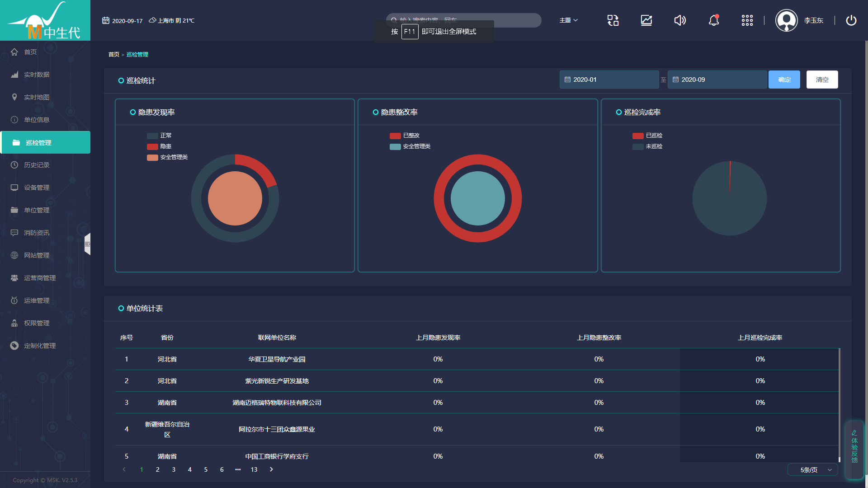Click the 确定 confirm button
The height and width of the screenshot is (488, 868).
point(784,80)
